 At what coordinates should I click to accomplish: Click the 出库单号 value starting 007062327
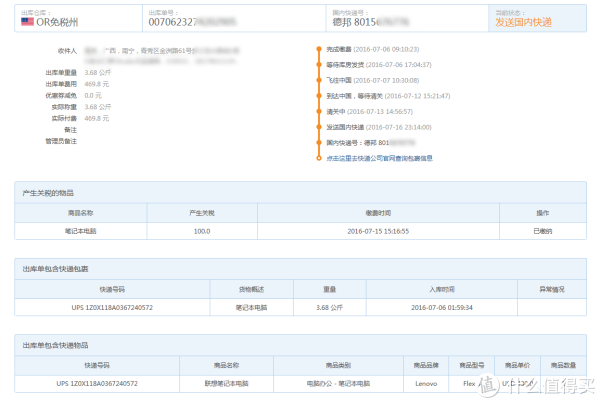pyautogui.click(x=192, y=22)
